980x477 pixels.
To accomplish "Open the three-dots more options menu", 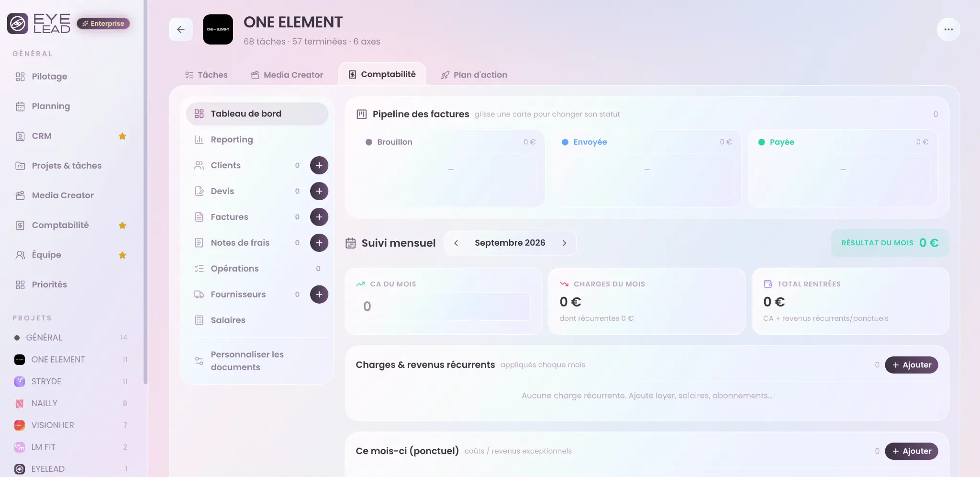I will tap(948, 29).
